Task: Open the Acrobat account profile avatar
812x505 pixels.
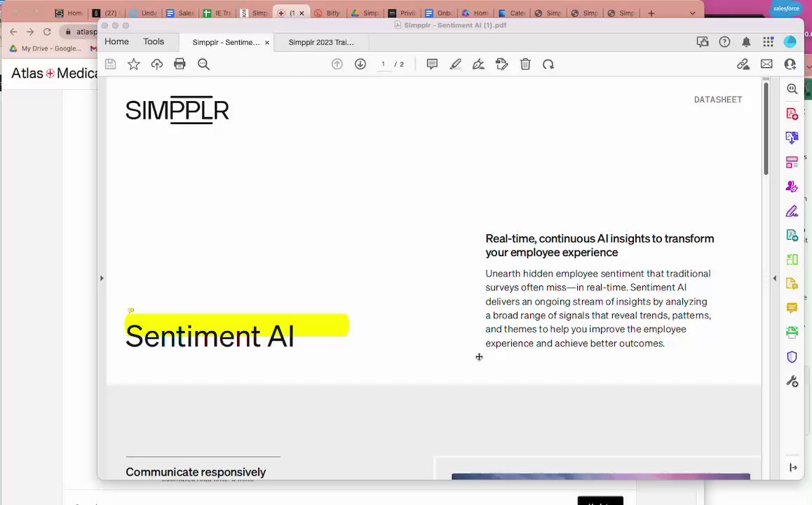Action: coord(790,42)
